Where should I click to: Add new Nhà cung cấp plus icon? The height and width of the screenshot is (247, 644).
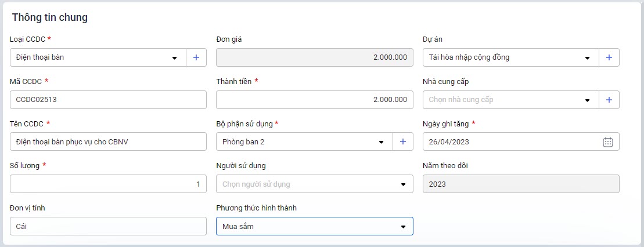pyautogui.click(x=609, y=100)
